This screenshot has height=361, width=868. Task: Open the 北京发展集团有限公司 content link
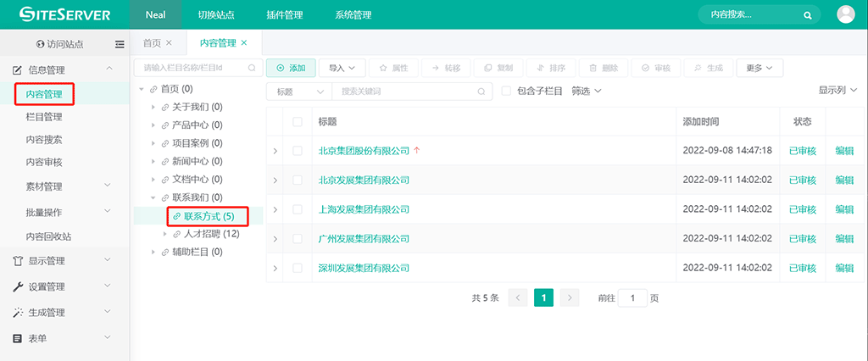[364, 180]
